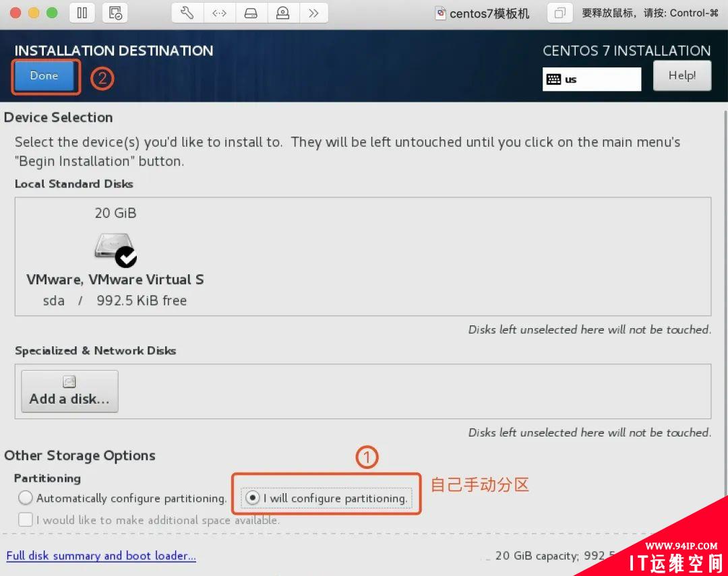This screenshot has width=728, height=576.
Task: Click the Done button
Action: coord(44,76)
